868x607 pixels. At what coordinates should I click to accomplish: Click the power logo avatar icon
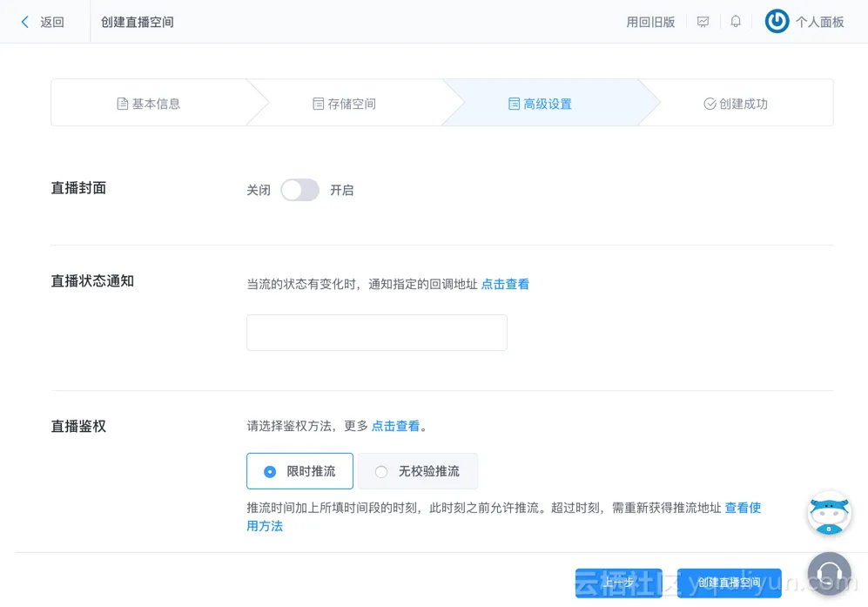pos(777,22)
